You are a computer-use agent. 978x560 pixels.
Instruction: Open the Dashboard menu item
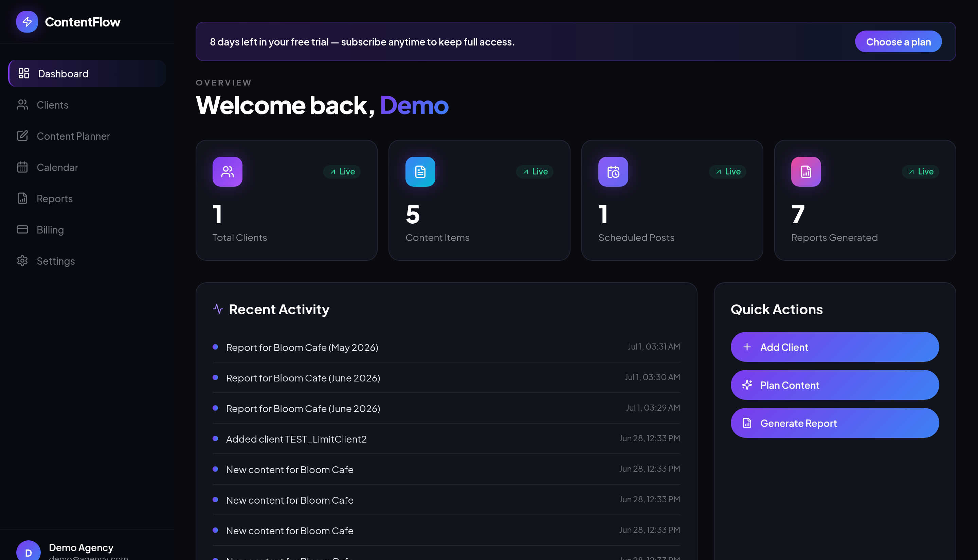[x=87, y=73]
